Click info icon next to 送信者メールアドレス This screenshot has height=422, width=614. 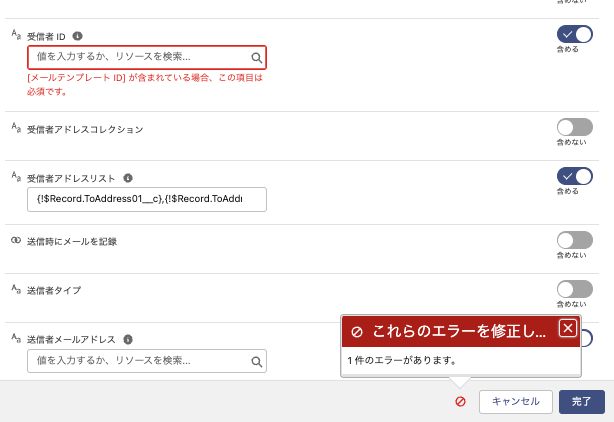[x=128, y=339]
